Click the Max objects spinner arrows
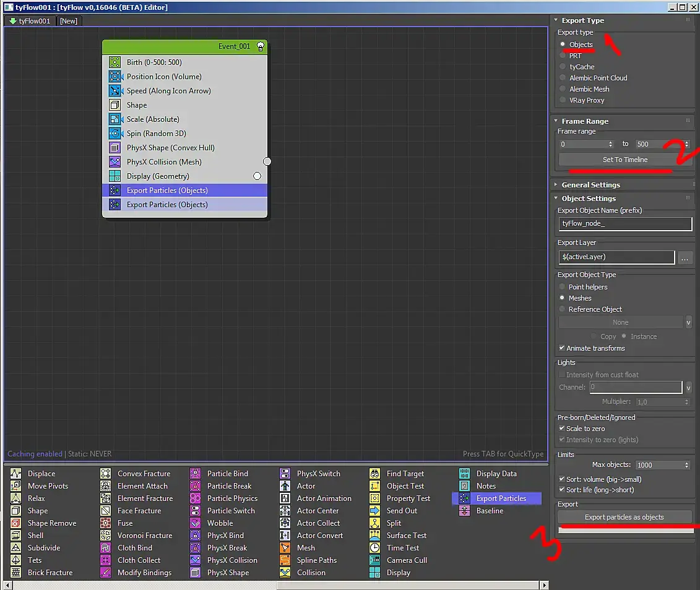 (x=686, y=464)
